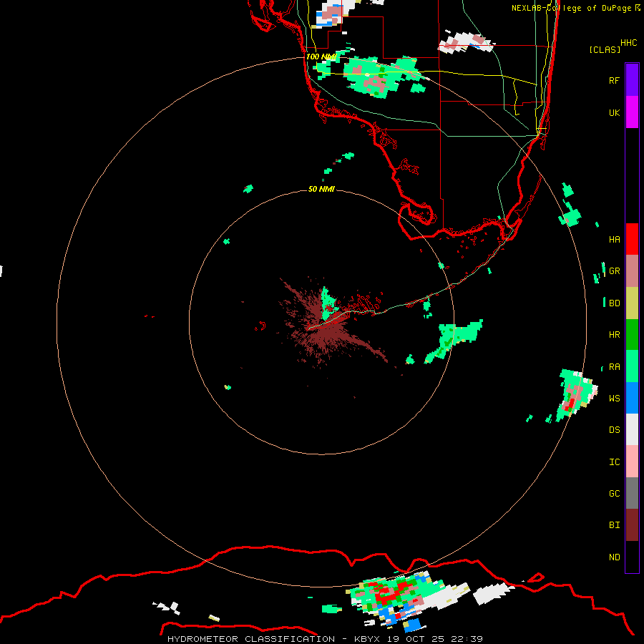The width and height of the screenshot is (644, 644).
Task: Click the BD legend label
Action: [614, 303]
